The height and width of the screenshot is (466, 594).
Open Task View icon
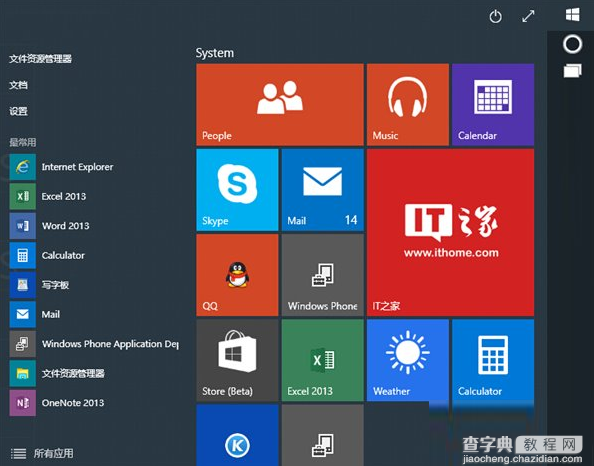click(572, 71)
